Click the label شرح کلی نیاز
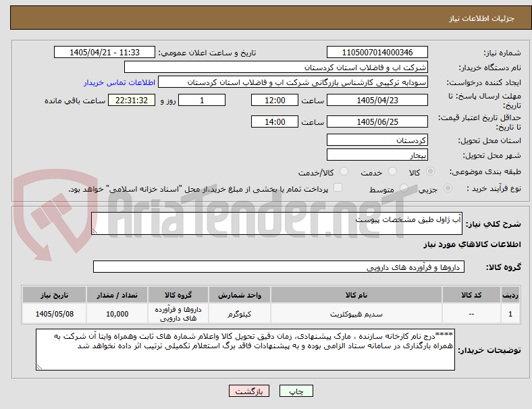This screenshot has height=409, width=532. point(493,224)
